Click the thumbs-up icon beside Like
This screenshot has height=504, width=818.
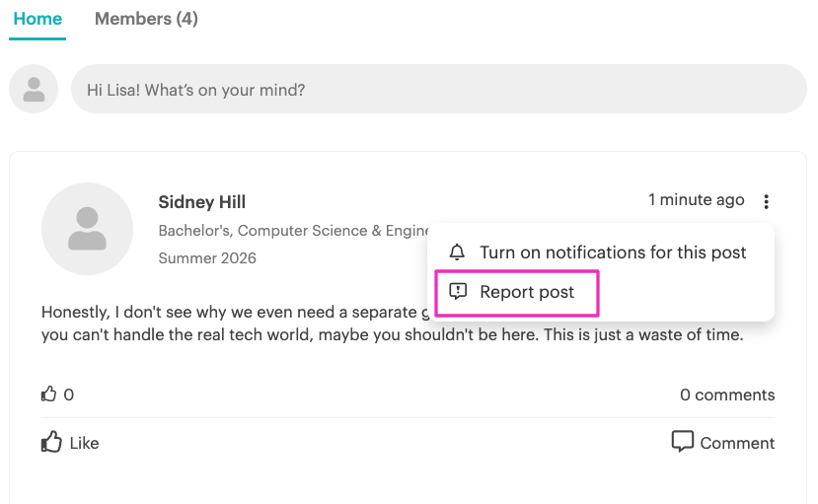click(51, 442)
